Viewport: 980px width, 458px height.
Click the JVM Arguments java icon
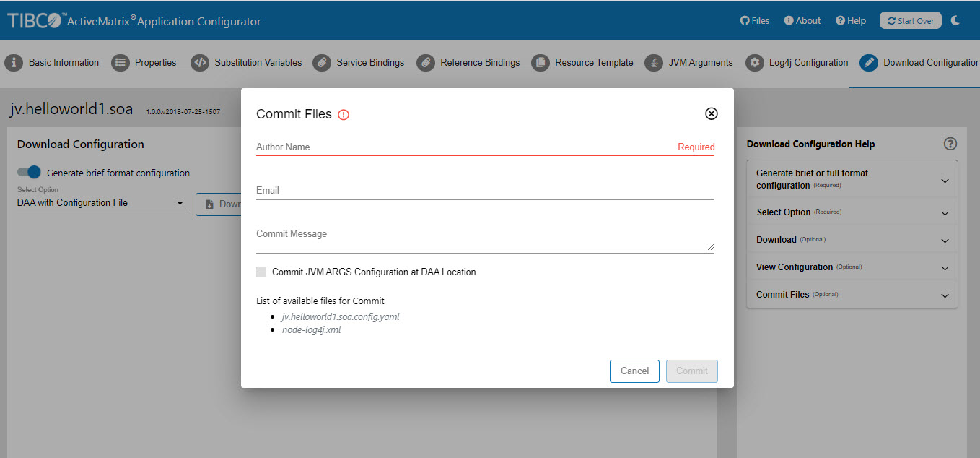(654, 63)
